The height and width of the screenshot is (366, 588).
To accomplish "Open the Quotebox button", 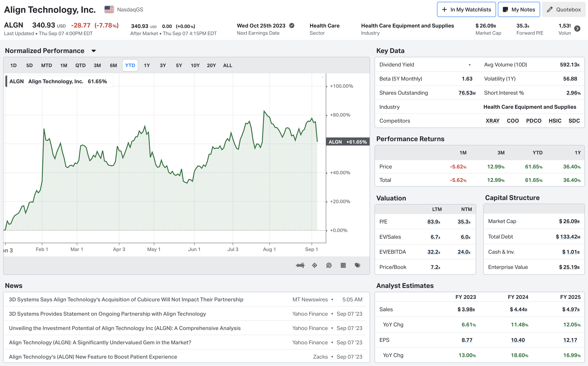I will tap(564, 9).
